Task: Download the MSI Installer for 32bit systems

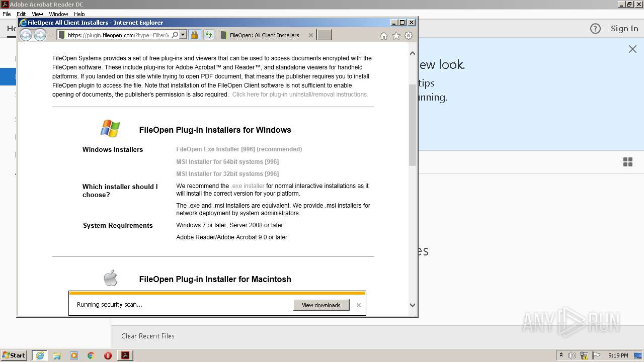Action: coord(227,174)
